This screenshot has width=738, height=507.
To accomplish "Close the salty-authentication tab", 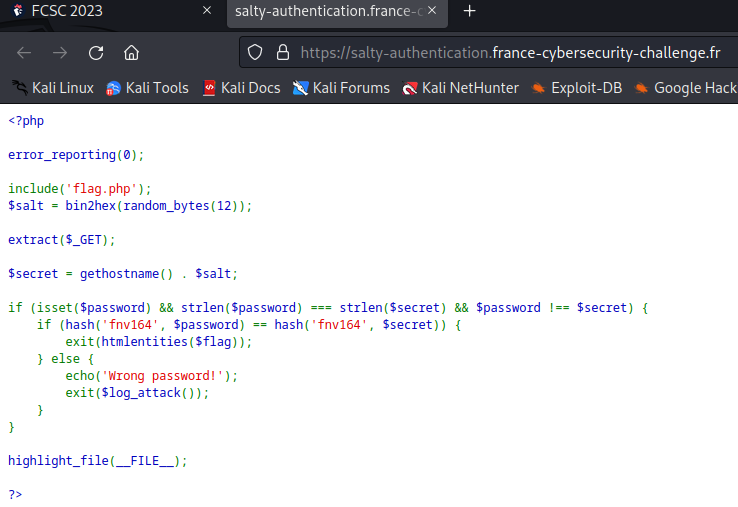I will point(433,11).
